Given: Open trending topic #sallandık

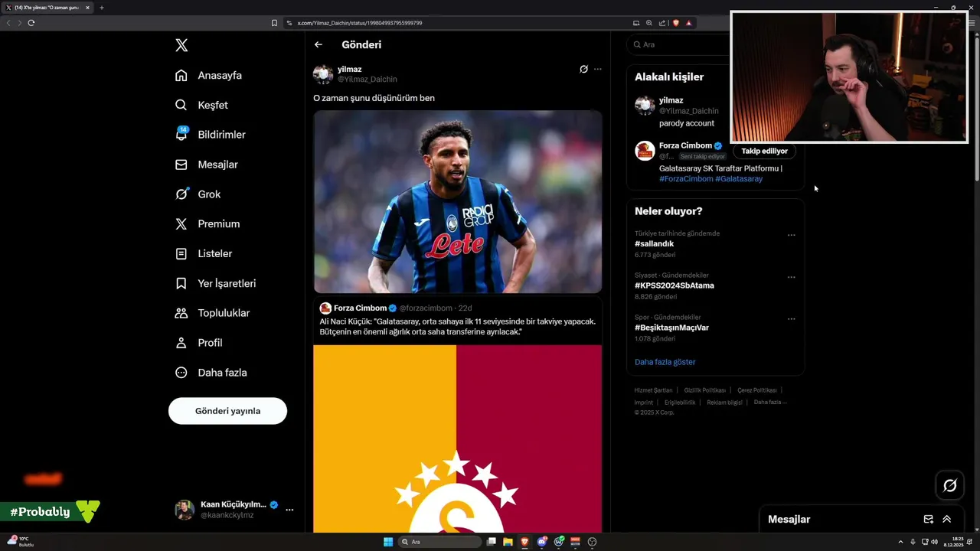Looking at the screenshot, I should click(x=654, y=243).
